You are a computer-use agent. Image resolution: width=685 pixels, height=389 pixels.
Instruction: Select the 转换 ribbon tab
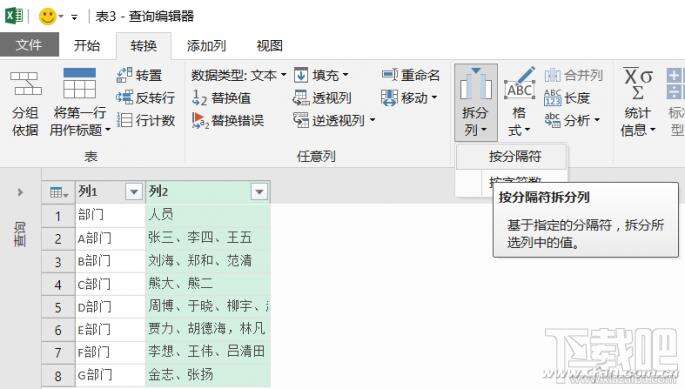point(144,46)
